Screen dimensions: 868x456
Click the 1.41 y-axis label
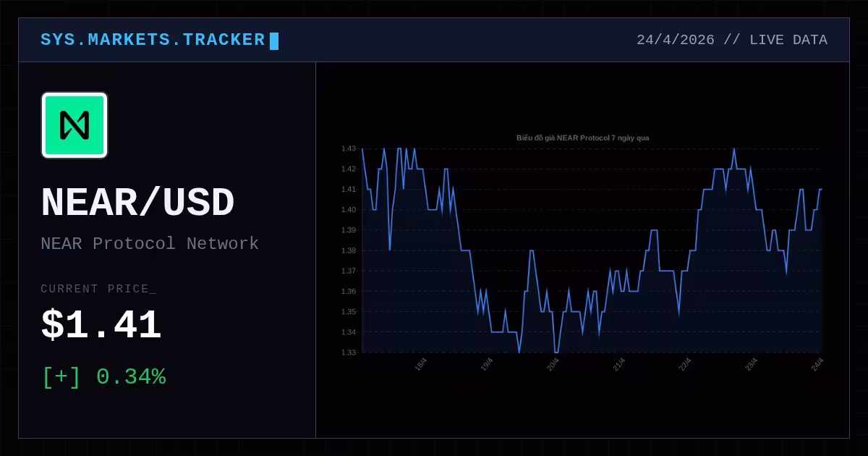pos(349,189)
